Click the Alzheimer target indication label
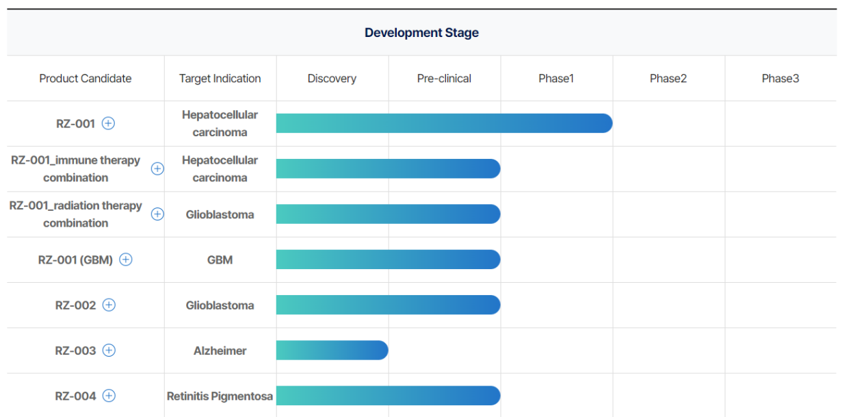The width and height of the screenshot is (868, 417). click(220, 351)
